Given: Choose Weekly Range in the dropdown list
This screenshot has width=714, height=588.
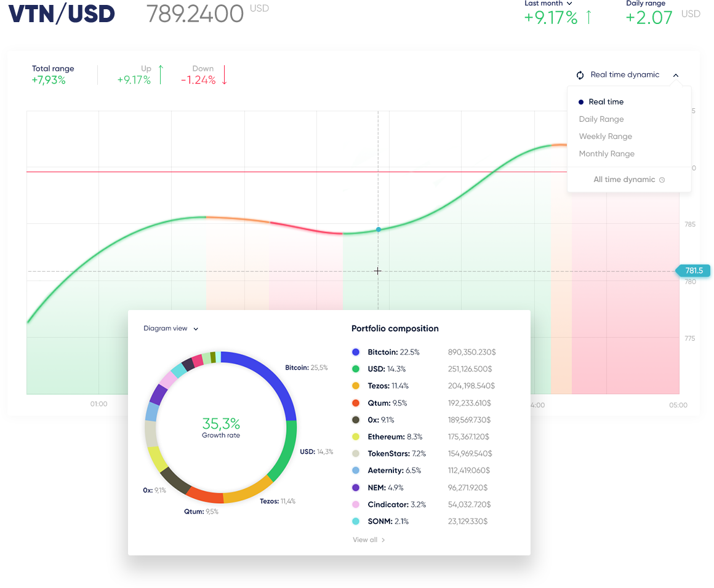Looking at the screenshot, I should tap(605, 137).
